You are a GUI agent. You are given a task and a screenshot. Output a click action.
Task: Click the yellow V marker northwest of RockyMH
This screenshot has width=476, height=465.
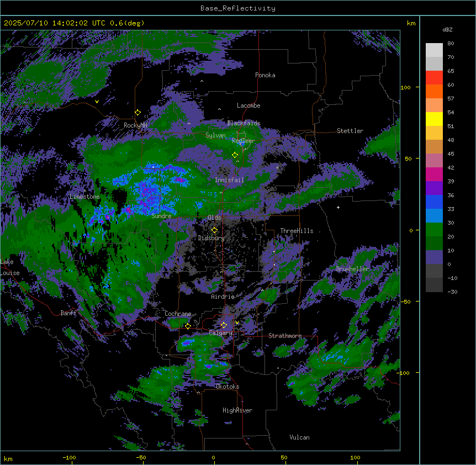[x=97, y=102]
